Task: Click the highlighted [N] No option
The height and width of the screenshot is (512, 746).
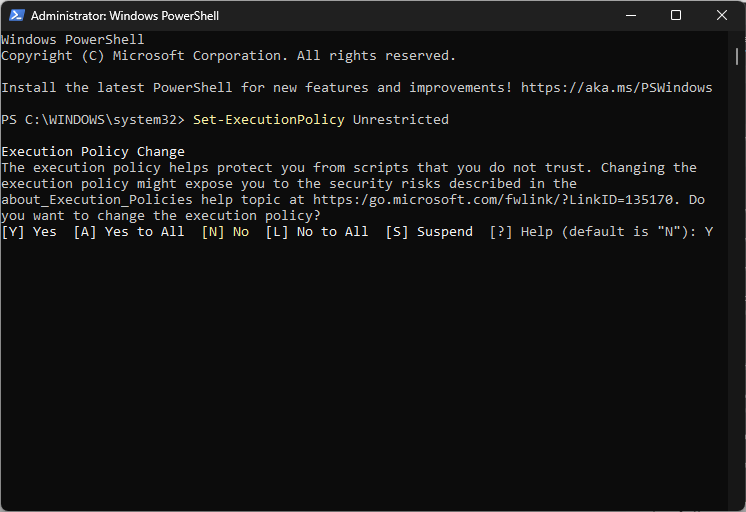Action: pos(225,232)
